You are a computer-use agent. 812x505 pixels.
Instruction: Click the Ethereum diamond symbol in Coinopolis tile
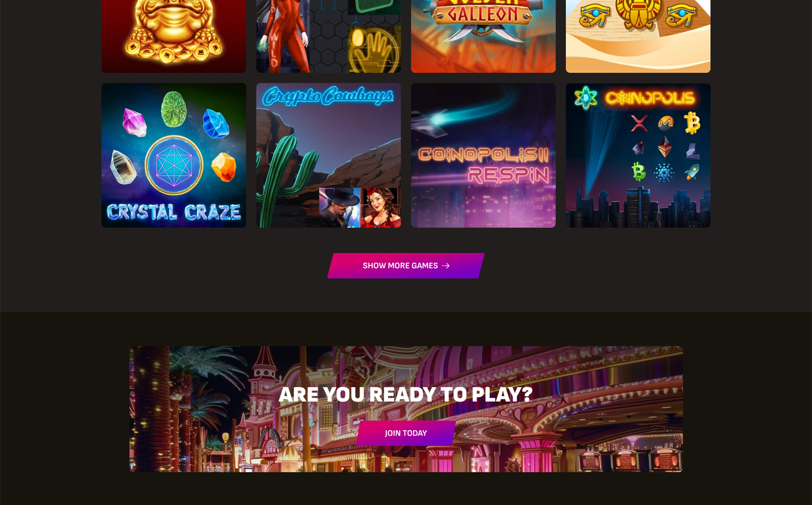point(665,147)
